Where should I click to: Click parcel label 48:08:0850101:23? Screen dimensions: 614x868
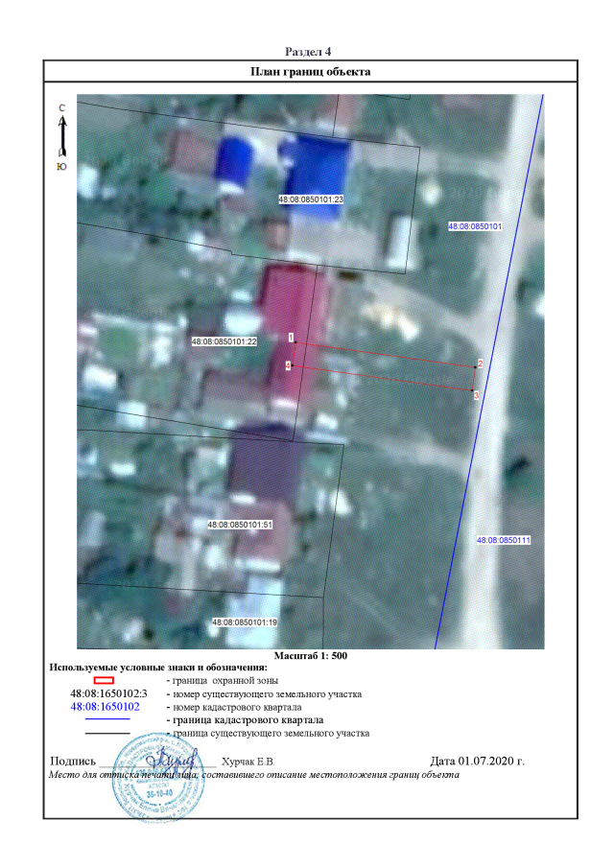311,199
